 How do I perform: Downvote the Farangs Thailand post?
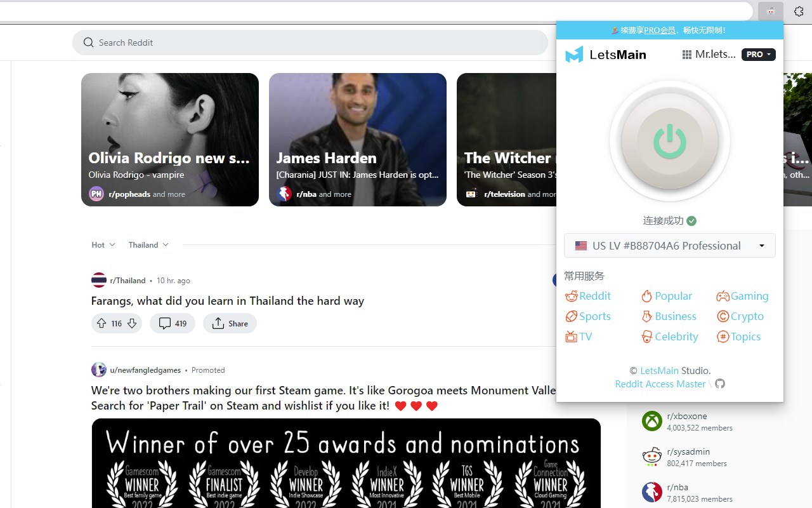click(132, 323)
